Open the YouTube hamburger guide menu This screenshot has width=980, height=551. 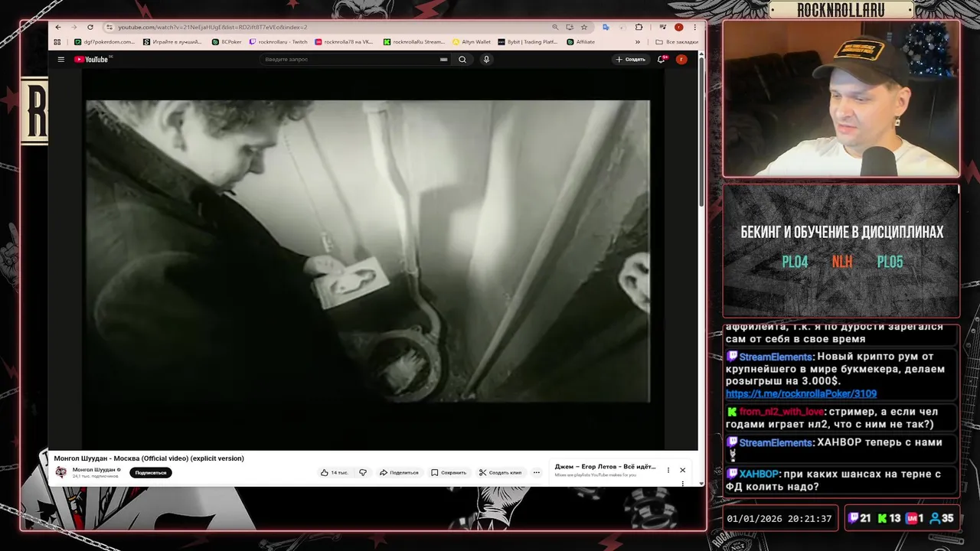coord(61,59)
